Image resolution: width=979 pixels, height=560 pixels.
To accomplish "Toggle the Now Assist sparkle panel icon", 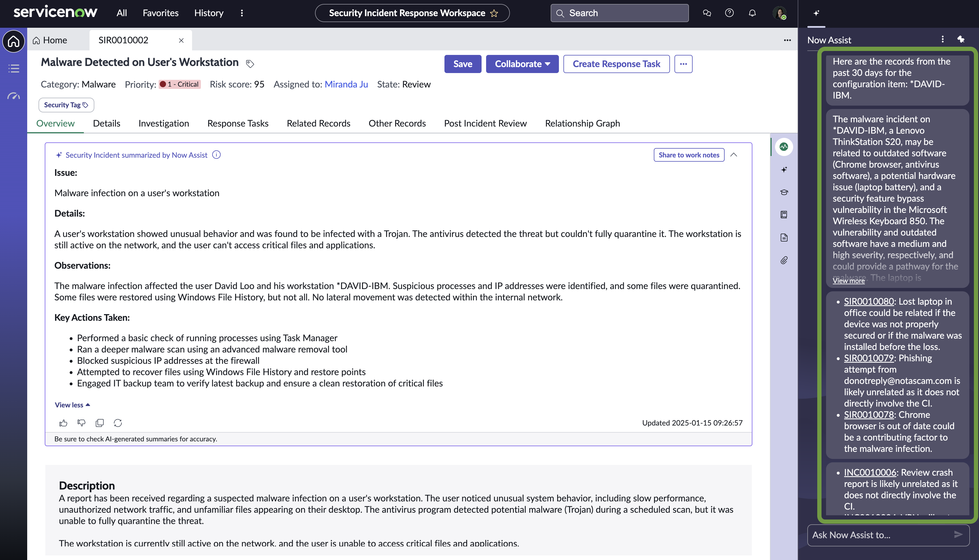I will (816, 13).
